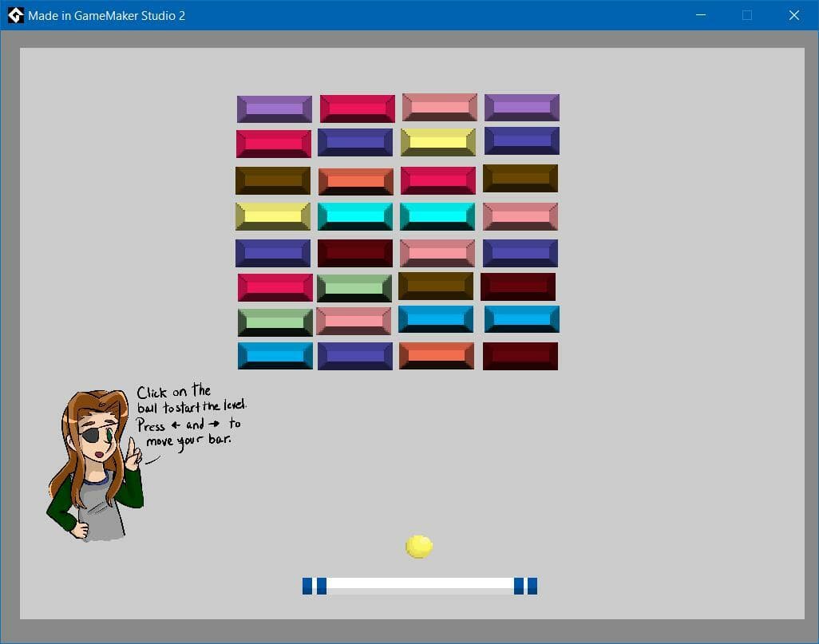Click the eyepatch girl character
The height and width of the screenshot is (644, 819).
[96, 465]
